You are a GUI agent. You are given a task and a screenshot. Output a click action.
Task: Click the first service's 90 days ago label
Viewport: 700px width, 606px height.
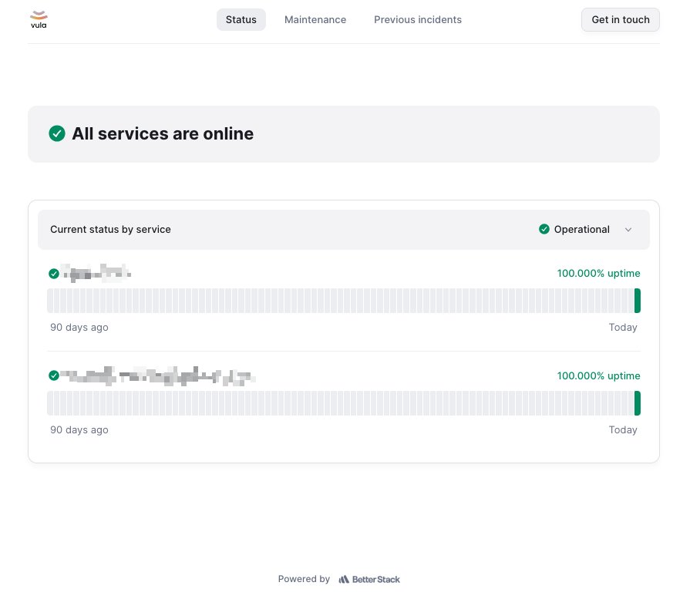coord(79,328)
